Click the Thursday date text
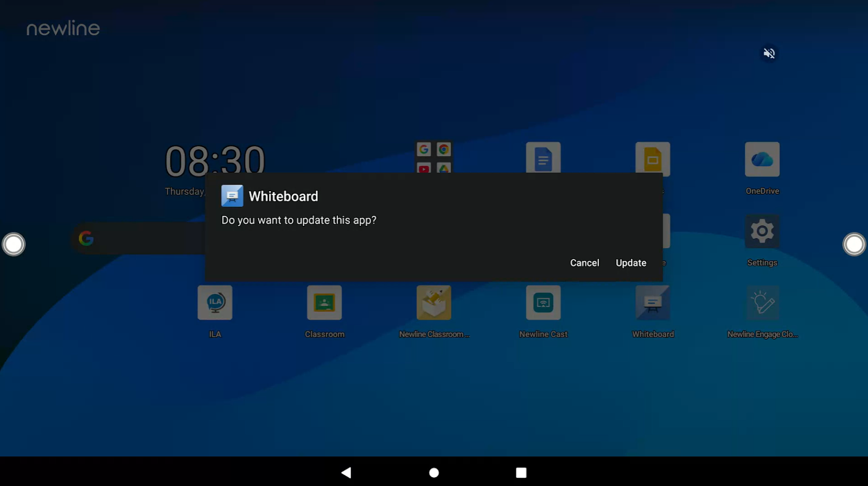Viewport: 868px width, 486px height. pos(185,191)
